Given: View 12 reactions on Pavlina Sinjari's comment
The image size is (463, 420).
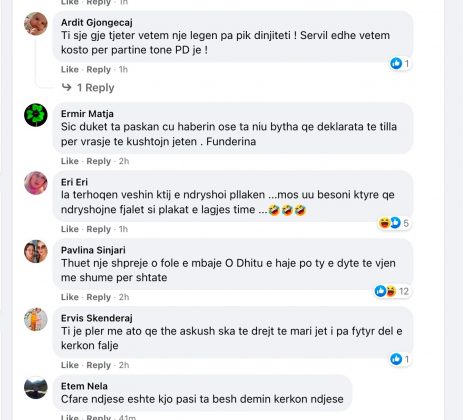Looking at the screenshot, I should pos(392,291).
